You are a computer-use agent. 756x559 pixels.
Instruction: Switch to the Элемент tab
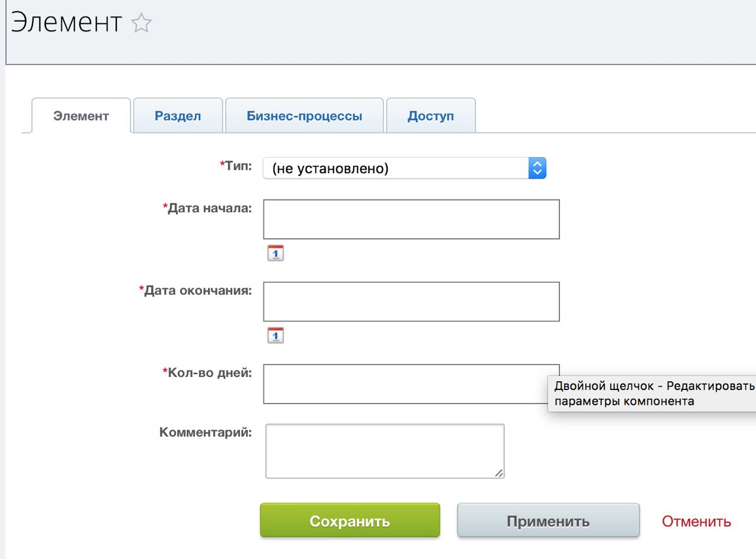pos(81,116)
